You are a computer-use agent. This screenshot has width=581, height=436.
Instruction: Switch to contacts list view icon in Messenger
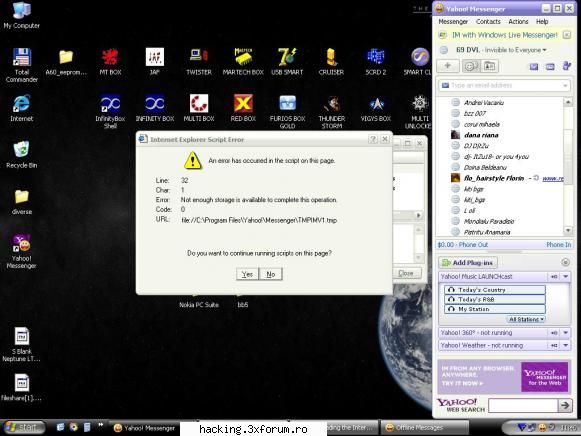(471, 66)
